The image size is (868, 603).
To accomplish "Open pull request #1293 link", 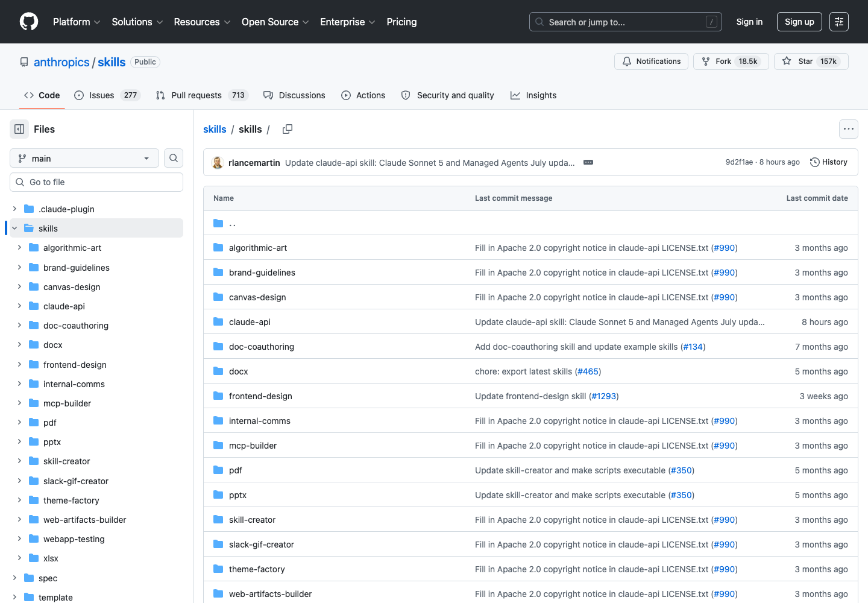I will [x=604, y=396].
